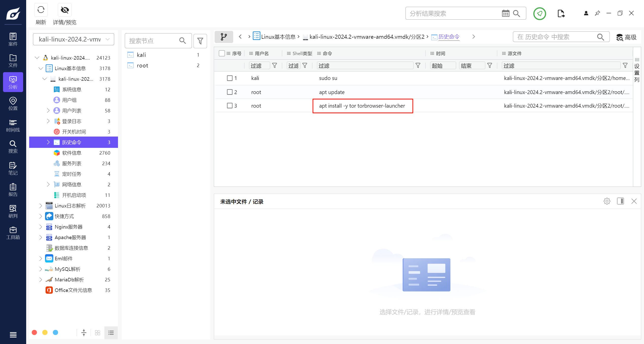Click the green shield status icon

click(540, 13)
